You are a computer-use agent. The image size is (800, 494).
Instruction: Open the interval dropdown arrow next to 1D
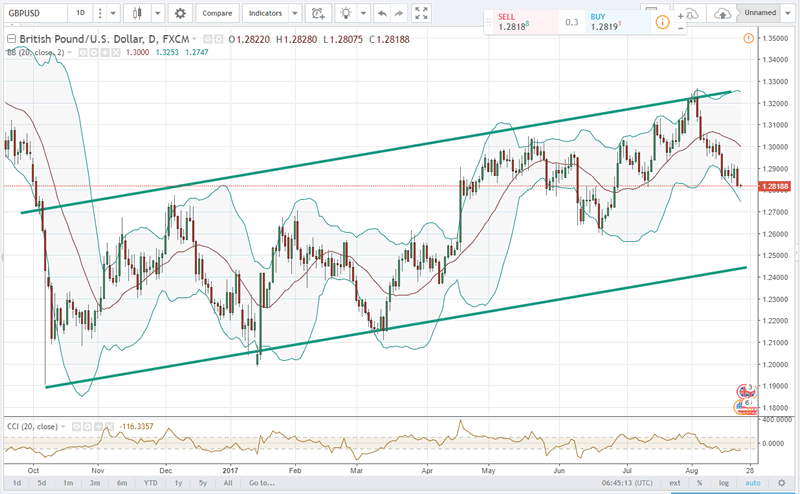(114, 13)
